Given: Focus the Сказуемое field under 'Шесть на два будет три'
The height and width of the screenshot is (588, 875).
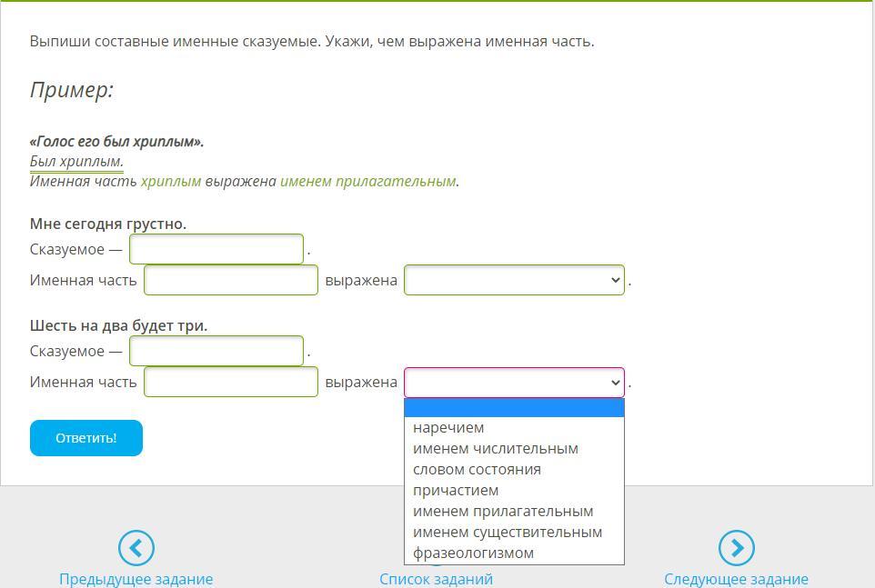Looking at the screenshot, I should [216, 351].
